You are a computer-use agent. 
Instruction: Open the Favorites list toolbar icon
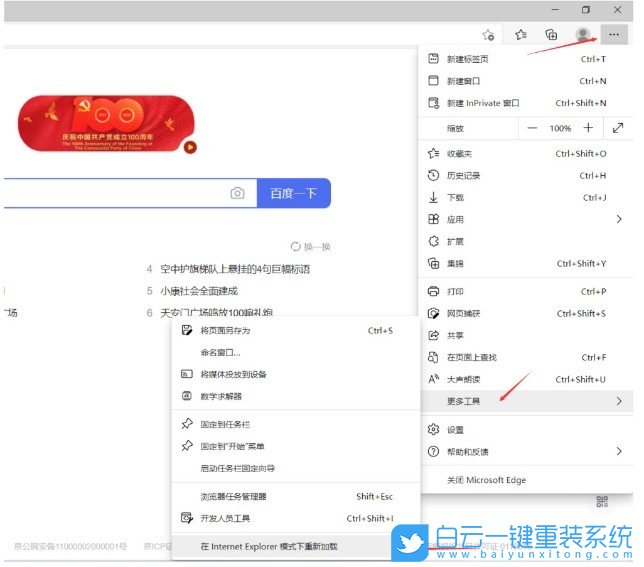coord(520,34)
